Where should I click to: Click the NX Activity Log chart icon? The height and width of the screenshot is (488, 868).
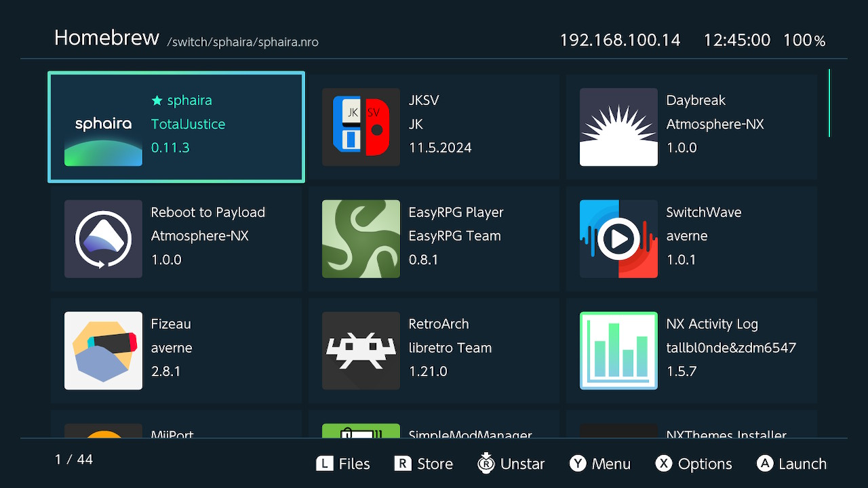point(618,350)
